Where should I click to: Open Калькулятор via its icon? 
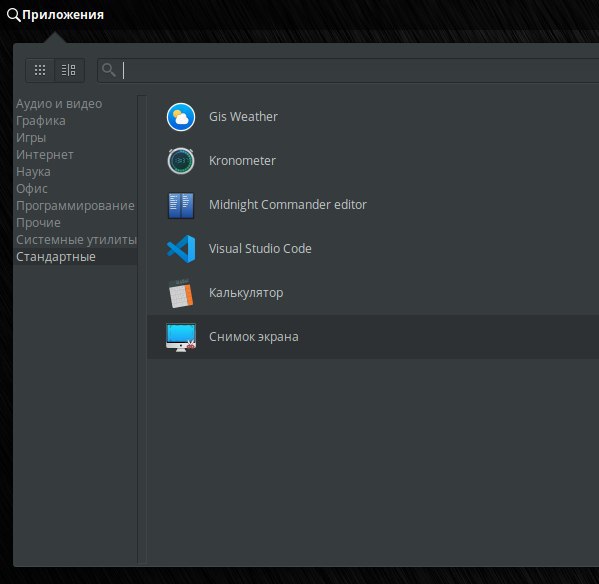coord(181,293)
